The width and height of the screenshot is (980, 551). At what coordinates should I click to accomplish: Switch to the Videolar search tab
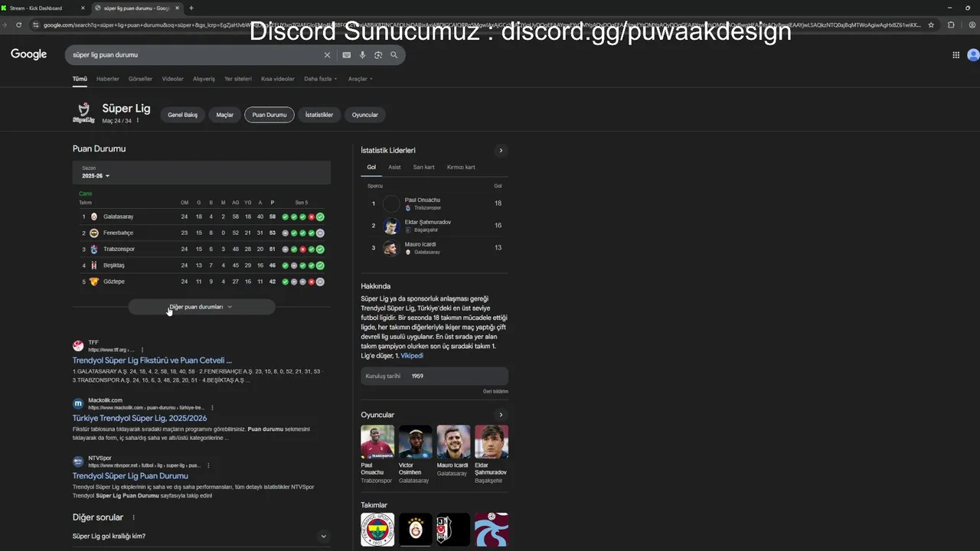point(172,79)
